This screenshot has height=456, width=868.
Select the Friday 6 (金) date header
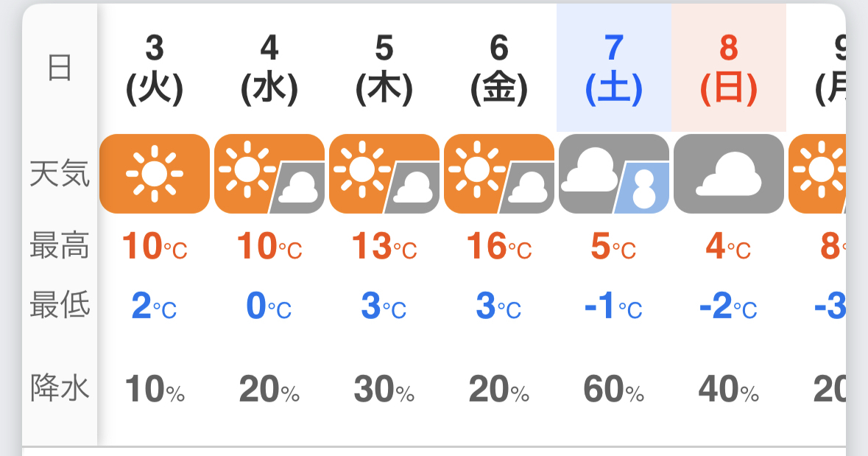pyautogui.click(x=499, y=69)
